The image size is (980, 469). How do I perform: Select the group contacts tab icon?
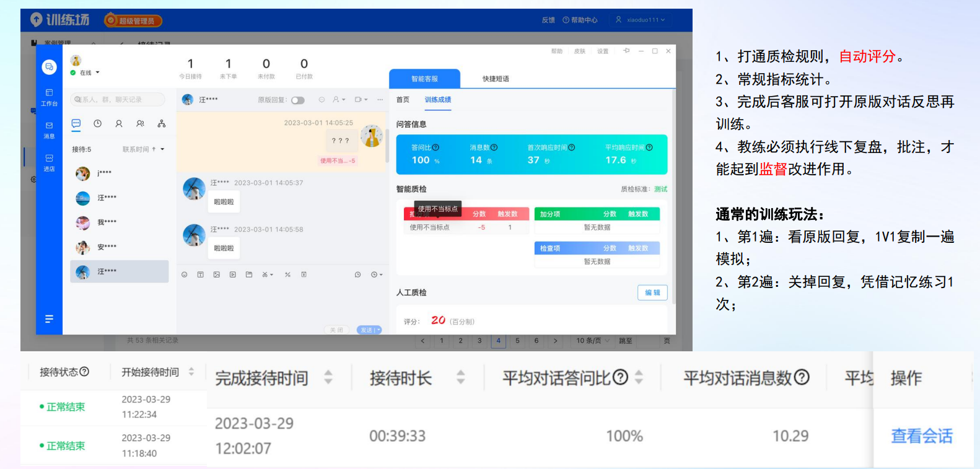(x=140, y=124)
